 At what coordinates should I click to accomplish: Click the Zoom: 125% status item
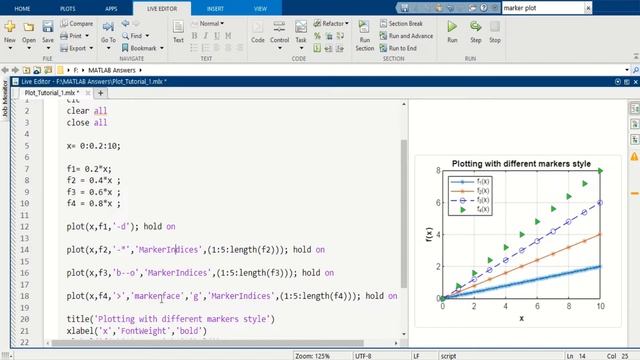pos(312,356)
